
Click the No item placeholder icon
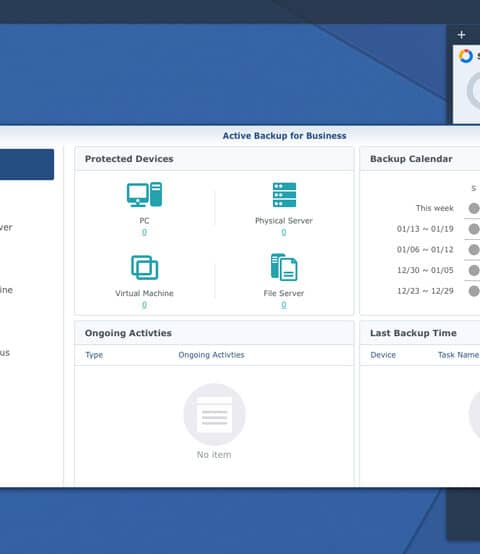[214, 414]
